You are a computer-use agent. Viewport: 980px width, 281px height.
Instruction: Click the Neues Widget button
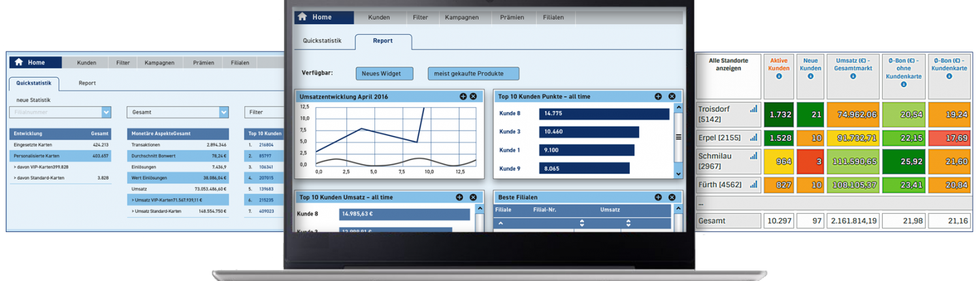[x=384, y=73]
